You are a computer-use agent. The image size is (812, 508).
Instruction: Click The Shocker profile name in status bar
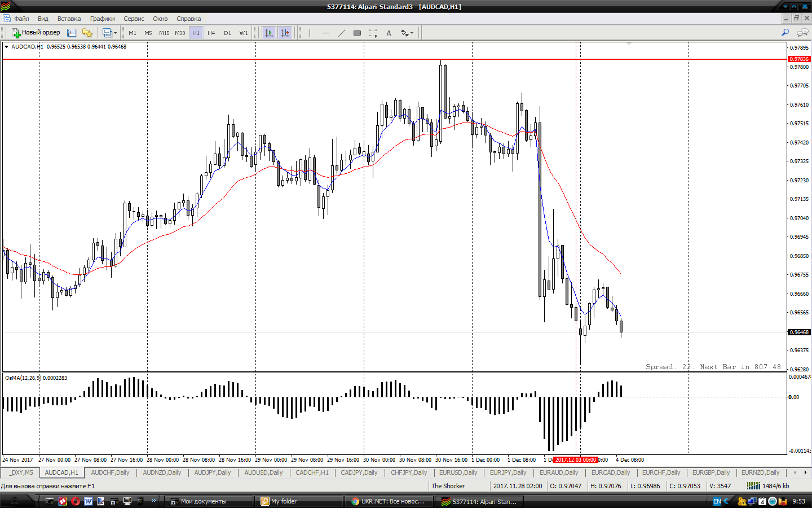[x=448, y=486]
